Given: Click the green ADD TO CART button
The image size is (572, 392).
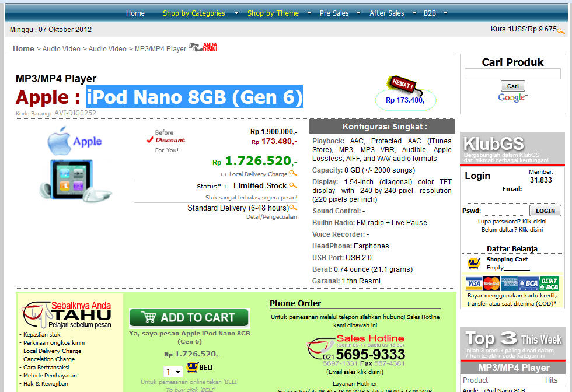Looking at the screenshot, I should coord(189,317).
